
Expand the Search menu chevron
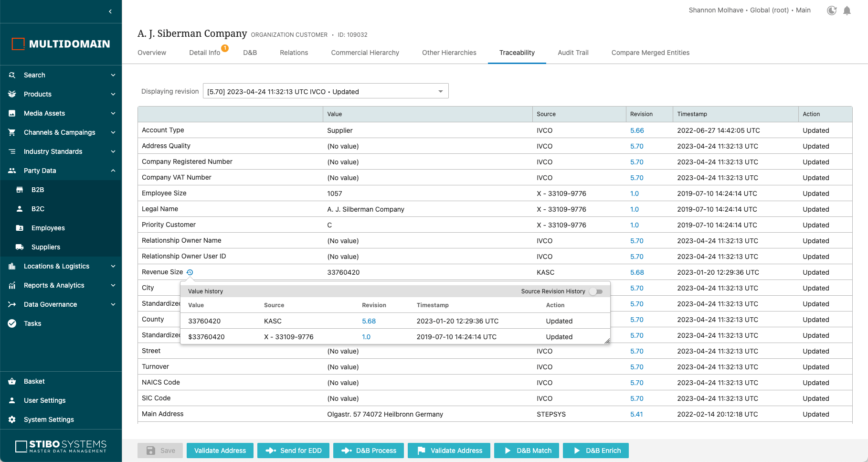tap(113, 75)
